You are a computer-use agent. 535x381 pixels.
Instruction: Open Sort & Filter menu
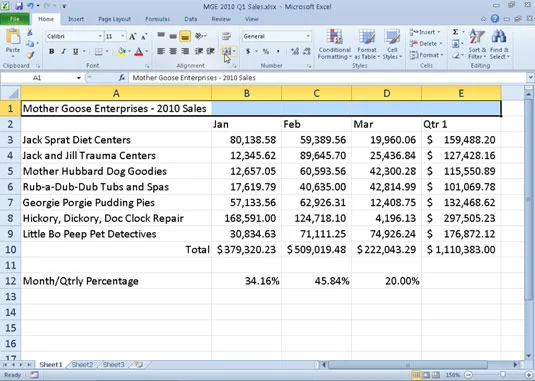click(x=477, y=44)
